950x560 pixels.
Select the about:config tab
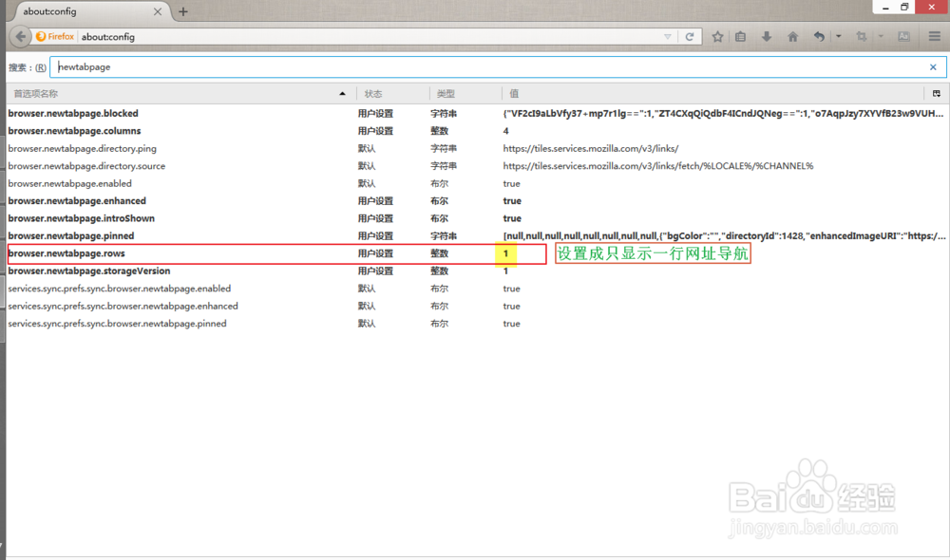click(x=91, y=11)
